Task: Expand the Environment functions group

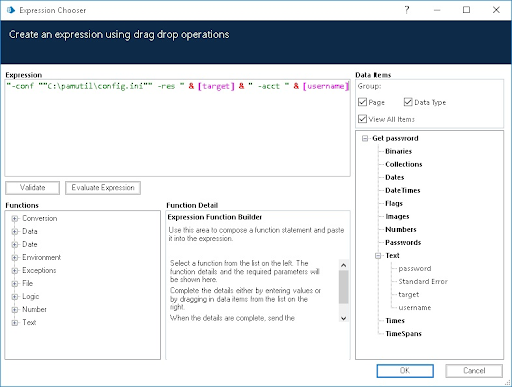Action: [x=15, y=258]
